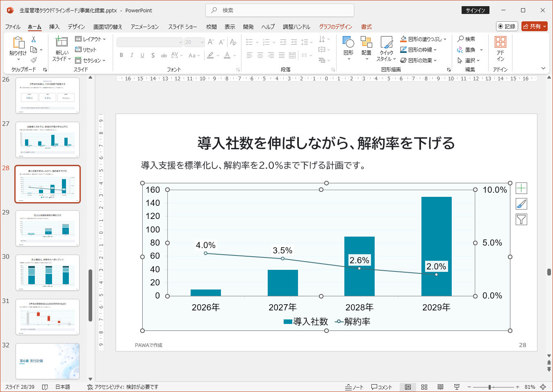Screen dimensions: 553x392
Task: Click the Reset slide button
Action: (x=86, y=50)
